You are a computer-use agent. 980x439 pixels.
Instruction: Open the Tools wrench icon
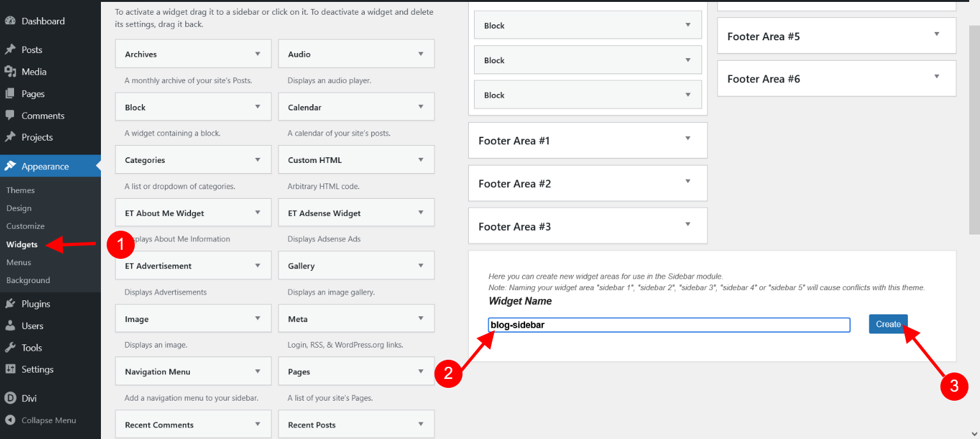10,348
